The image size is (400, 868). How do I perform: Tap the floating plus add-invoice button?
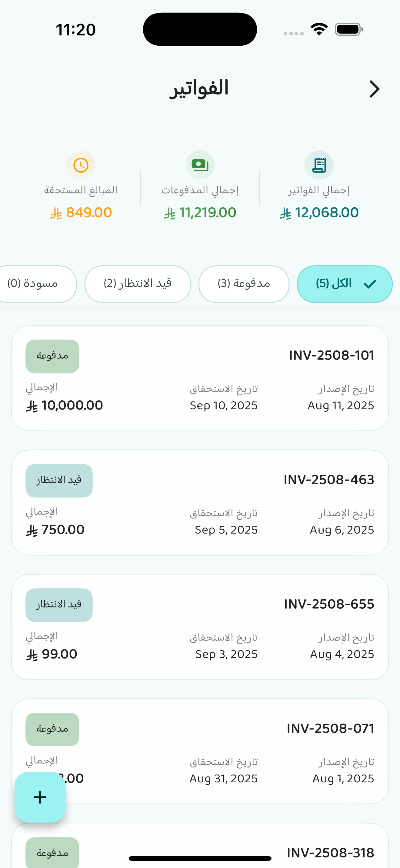click(40, 797)
